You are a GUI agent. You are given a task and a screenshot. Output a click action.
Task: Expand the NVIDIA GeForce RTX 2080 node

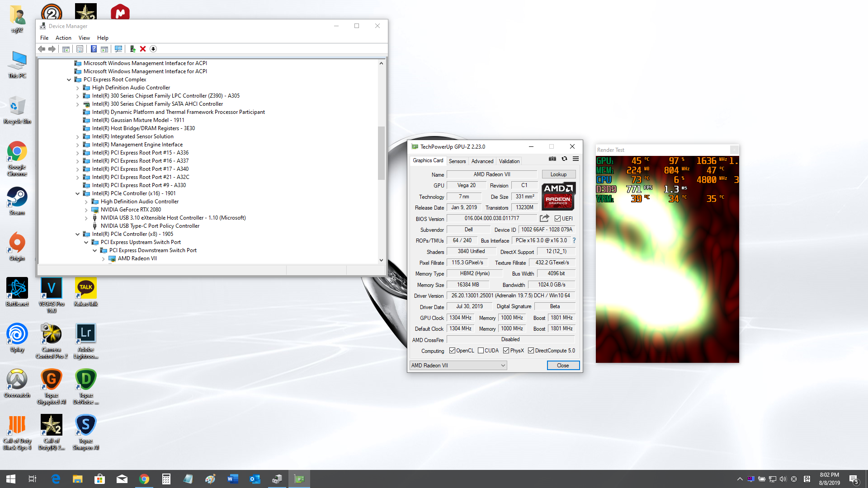(86, 210)
